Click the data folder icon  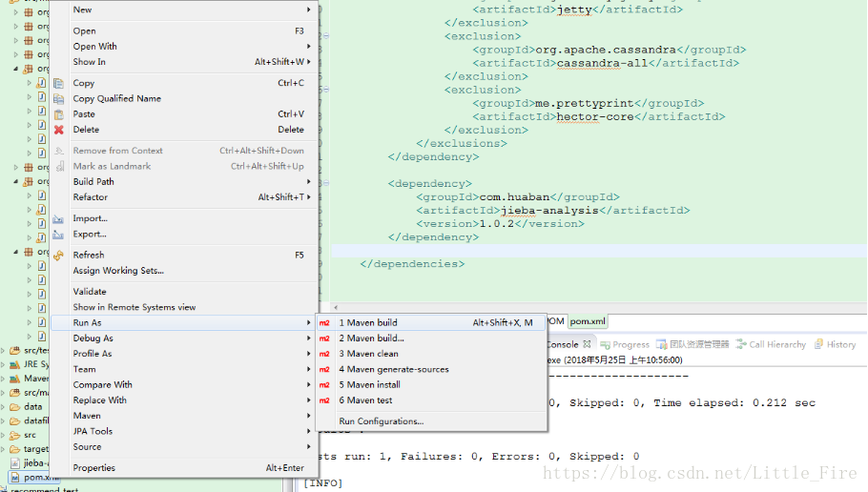[x=15, y=407]
